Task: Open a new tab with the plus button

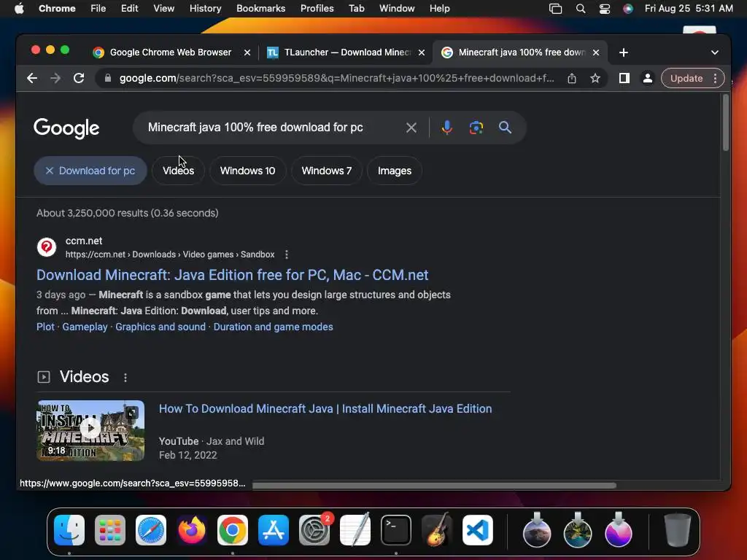Action: (624, 52)
